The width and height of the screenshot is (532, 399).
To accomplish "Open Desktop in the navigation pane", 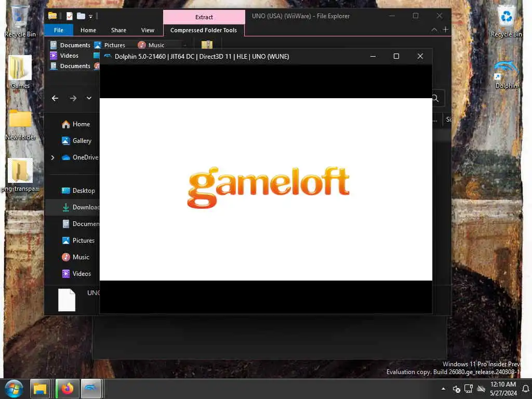I will 78,191.
